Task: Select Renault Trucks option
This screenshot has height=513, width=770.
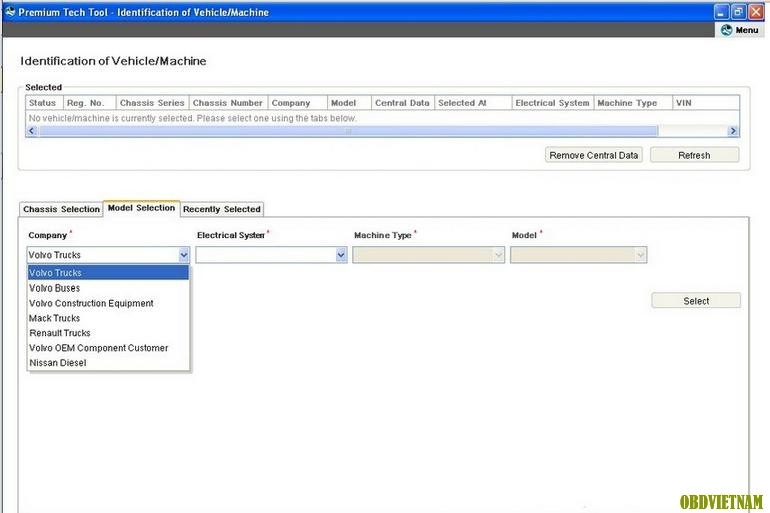Action: (x=108, y=333)
